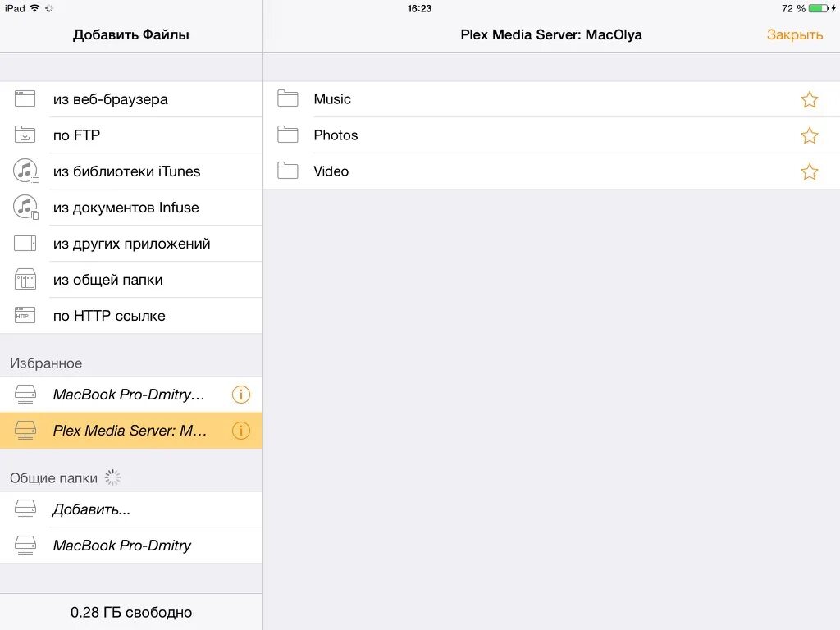Viewport: 840px width, 630px height.
Task: Click the MacBook Pro-Dmitry… favorite server icon
Action: [25, 395]
